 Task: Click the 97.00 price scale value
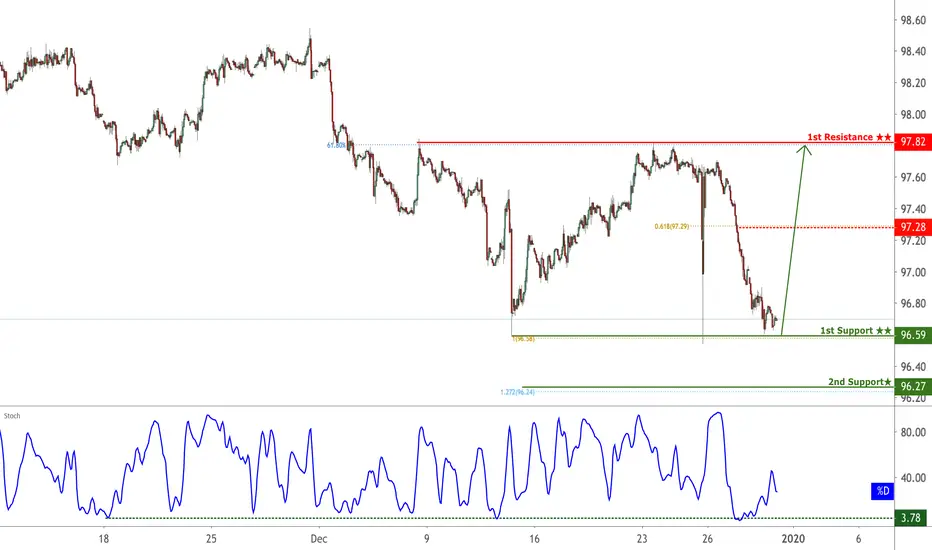pyautogui.click(x=913, y=272)
